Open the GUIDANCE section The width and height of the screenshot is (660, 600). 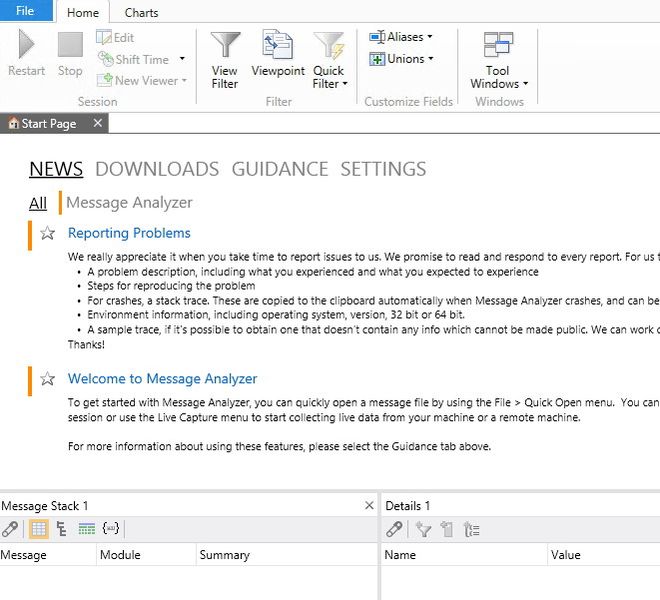click(280, 169)
